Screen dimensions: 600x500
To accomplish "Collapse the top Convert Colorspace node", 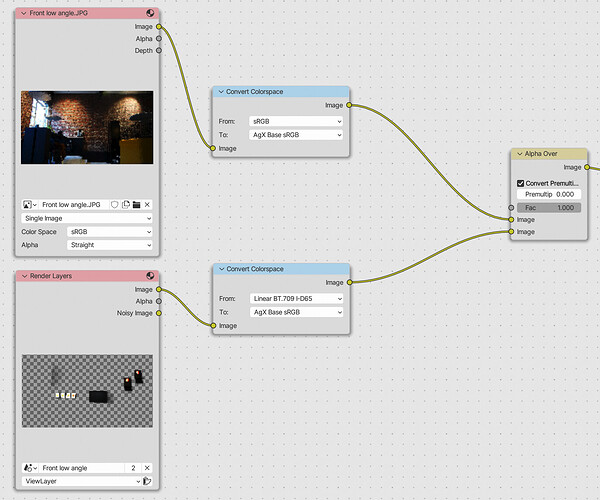I will 221,92.
